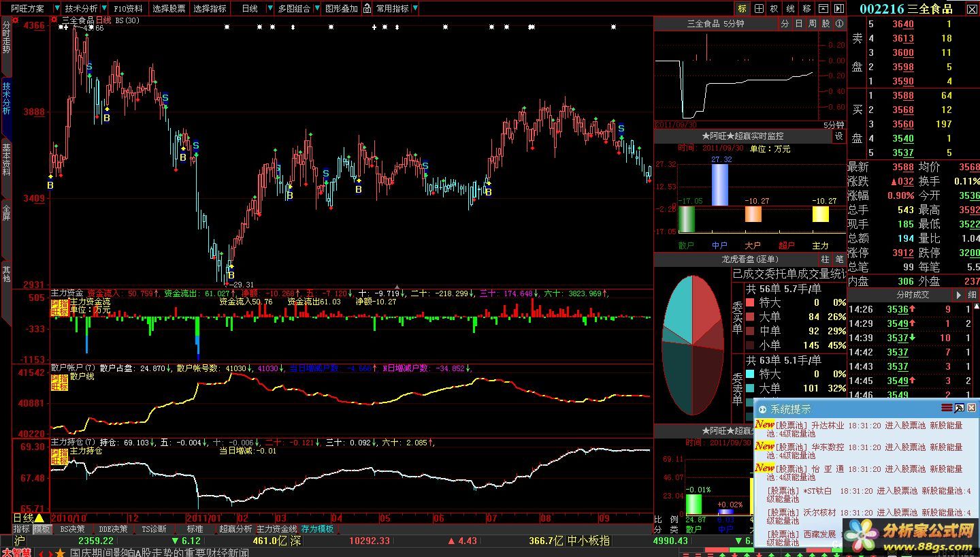The width and height of the screenshot is (980, 557).
Task: Click the lock icon beside 图形叠加
Action: [x=367, y=9]
